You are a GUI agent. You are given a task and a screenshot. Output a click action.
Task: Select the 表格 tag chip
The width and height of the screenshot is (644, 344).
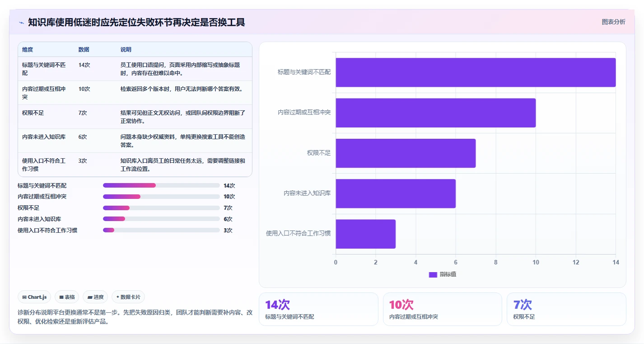(67, 297)
